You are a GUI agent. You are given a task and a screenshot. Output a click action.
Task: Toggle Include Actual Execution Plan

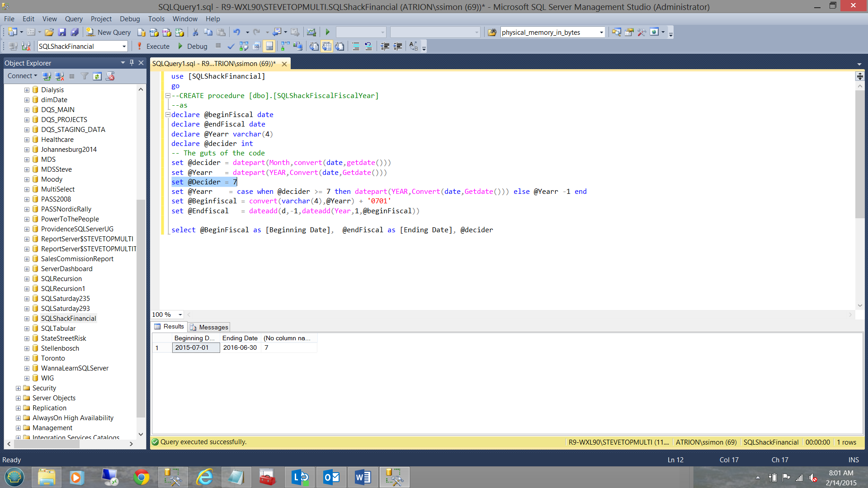pos(285,46)
